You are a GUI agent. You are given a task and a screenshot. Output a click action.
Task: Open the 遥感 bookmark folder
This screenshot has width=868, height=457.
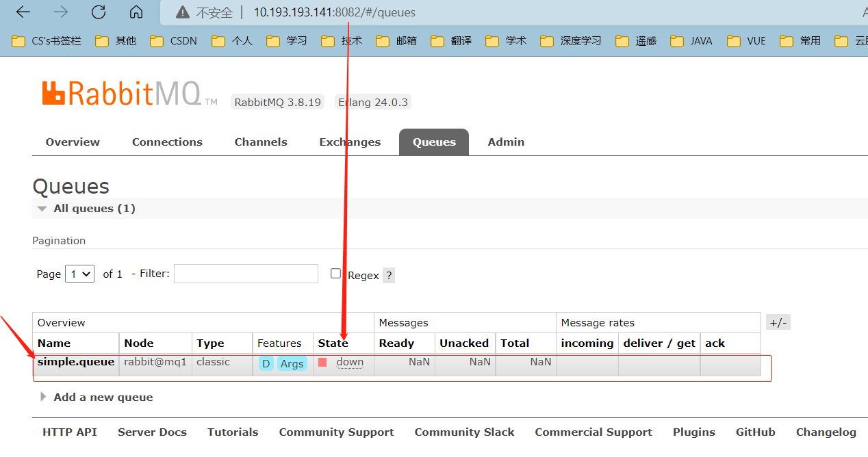click(x=637, y=41)
